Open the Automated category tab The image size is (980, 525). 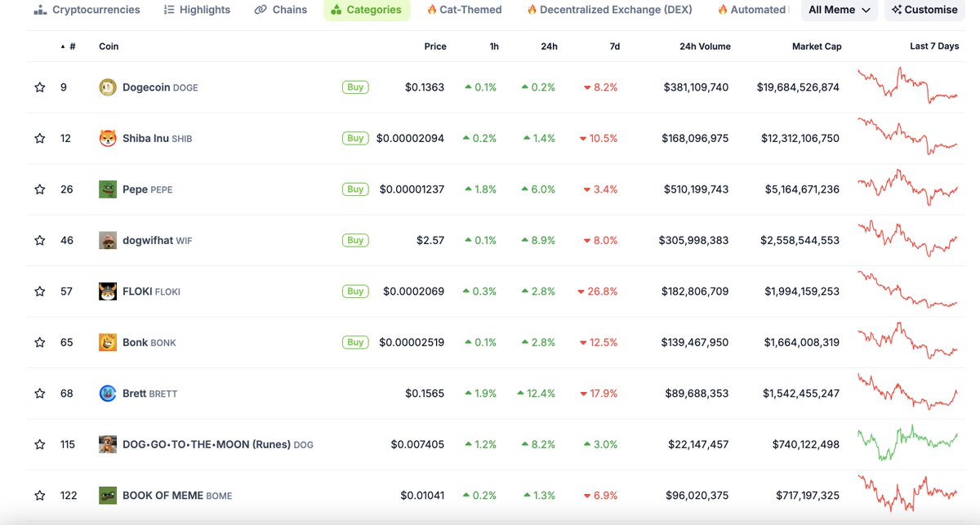click(x=751, y=10)
